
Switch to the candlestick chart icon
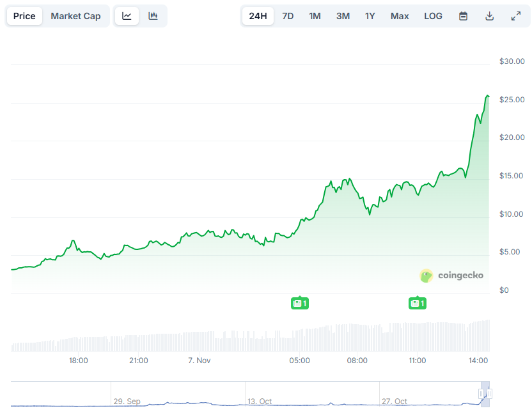click(x=153, y=16)
